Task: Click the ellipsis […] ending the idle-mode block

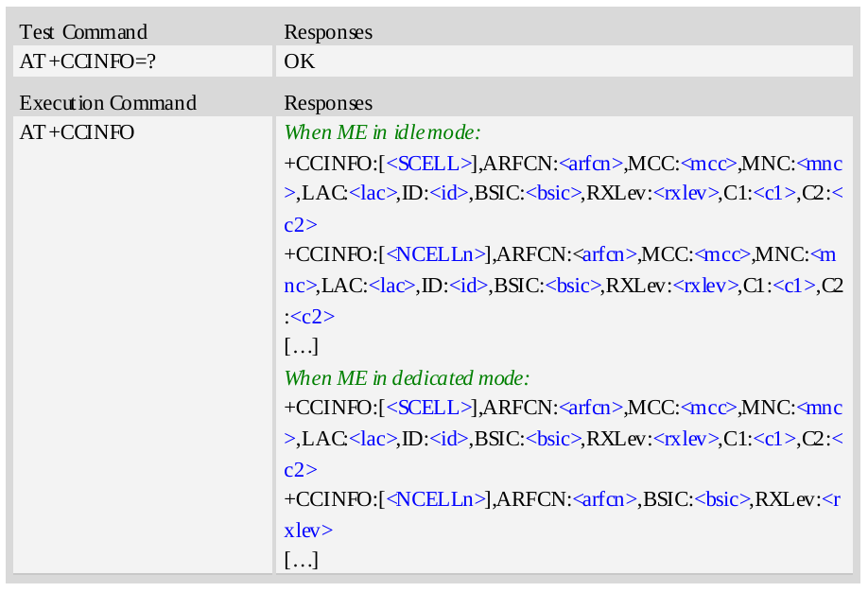Action: [301, 346]
